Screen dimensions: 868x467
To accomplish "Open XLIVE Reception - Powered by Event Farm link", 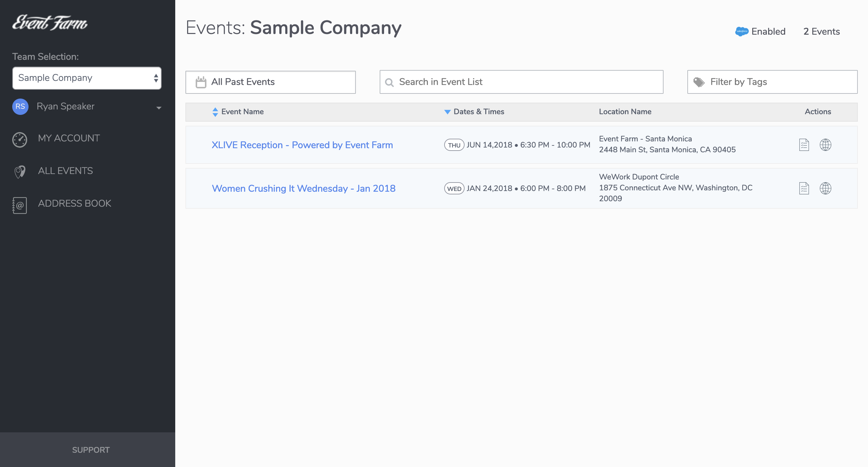I will pyautogui.click(x=302, y=145).
